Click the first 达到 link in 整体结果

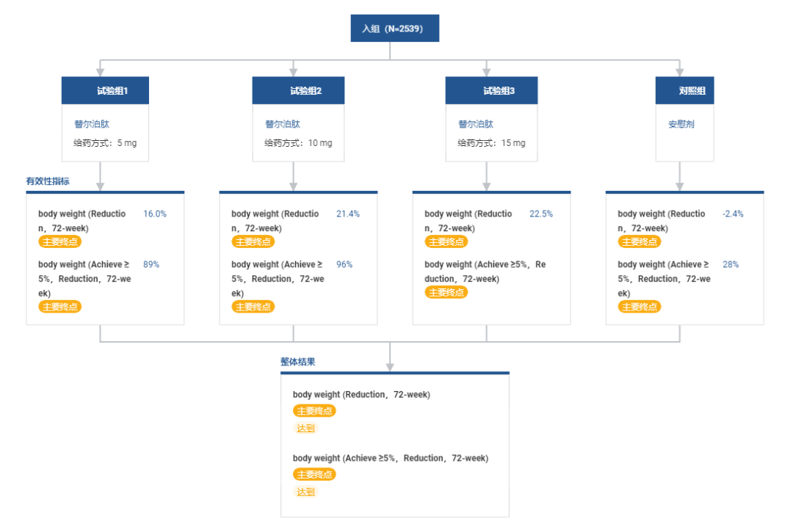(305, 428)
